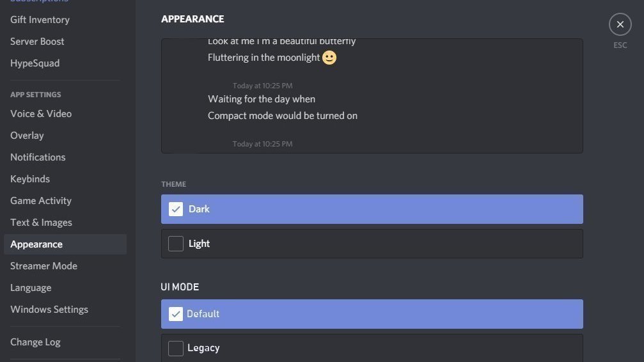Open Overlay settings
The height and width of the screenshot is (362, 644).
point(27,136)
